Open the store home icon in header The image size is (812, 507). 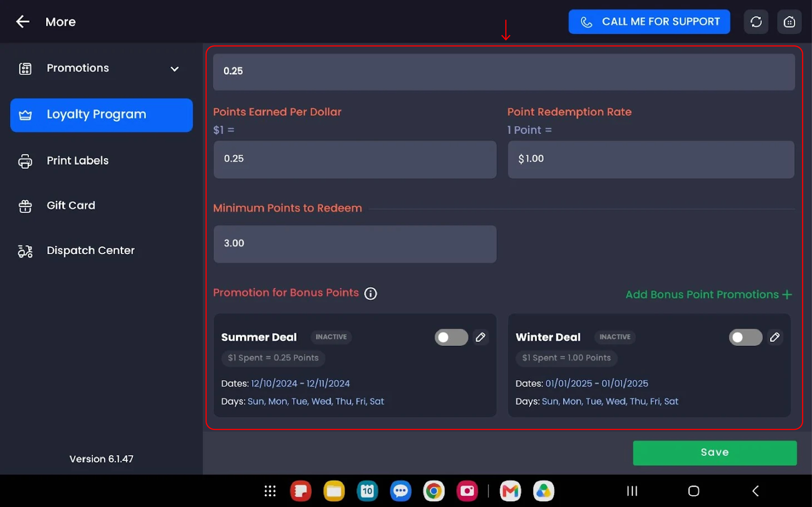789,22
